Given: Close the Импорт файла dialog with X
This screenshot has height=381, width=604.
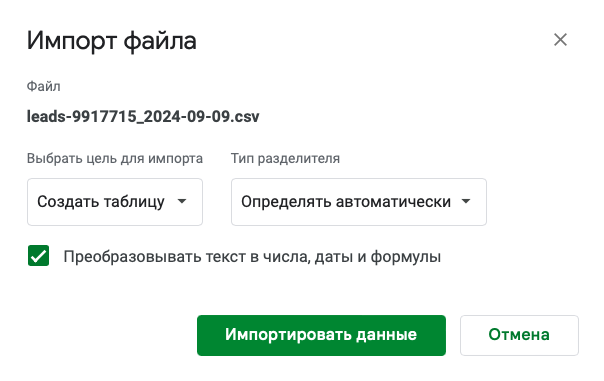Looking at the screenshot, I should 560,40.
